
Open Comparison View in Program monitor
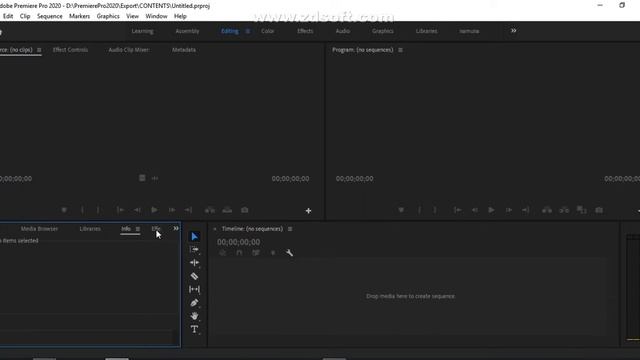tap(582, 210)
